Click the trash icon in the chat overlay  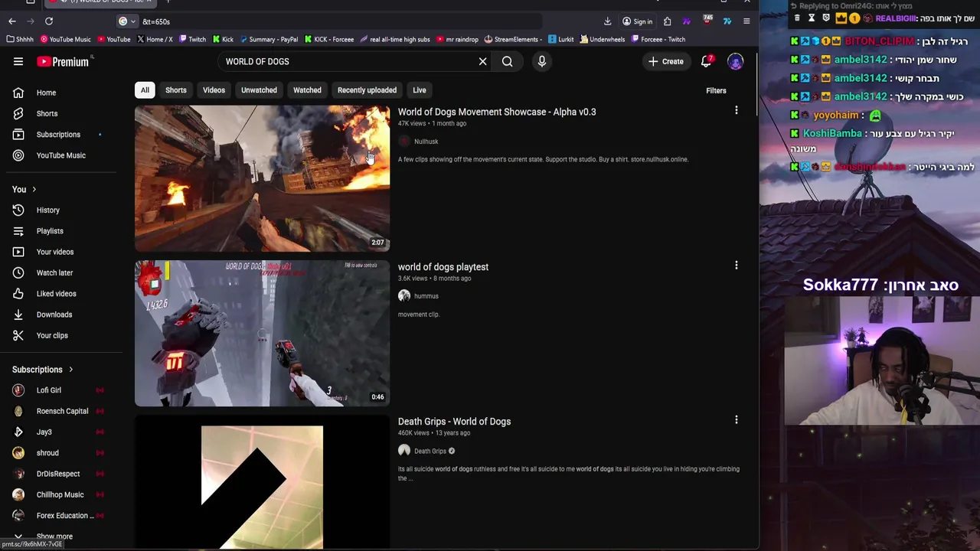(x=797, y=18)
